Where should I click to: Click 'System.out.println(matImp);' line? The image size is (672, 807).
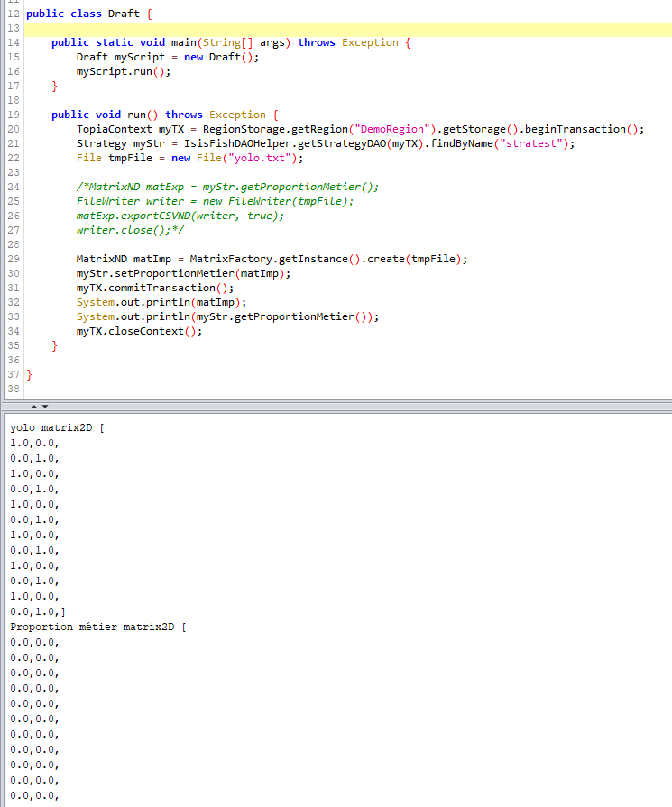point(161,302)
